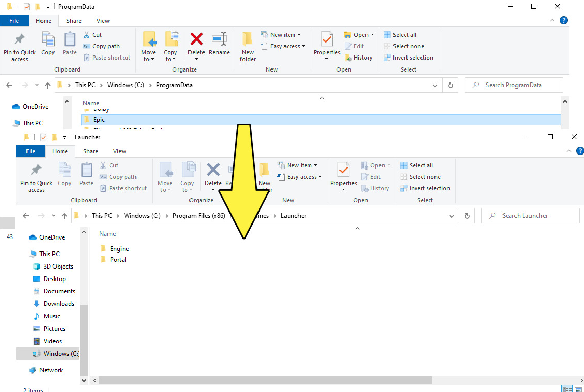Click Pin to Quick access in Launcher window

[36, 178]
